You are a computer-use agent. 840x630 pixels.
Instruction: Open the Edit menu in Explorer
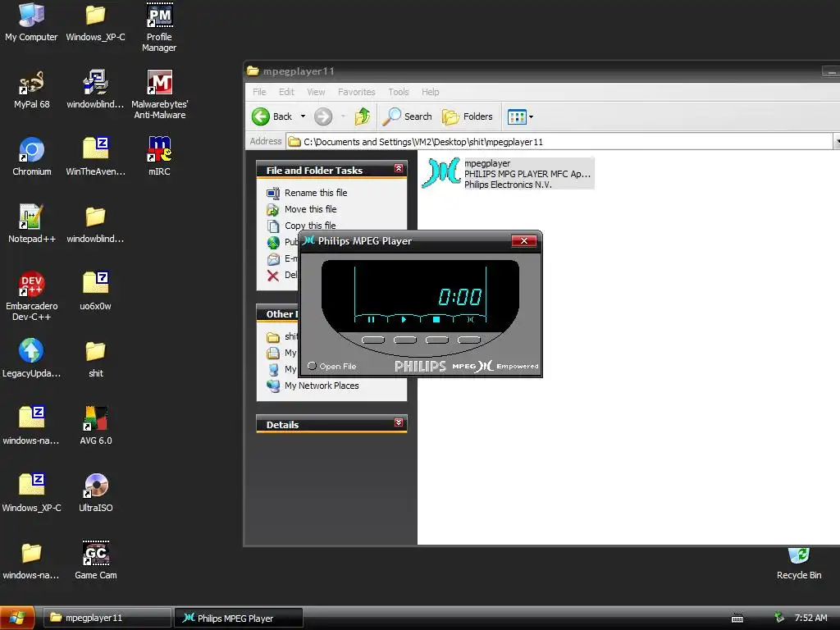[x=286, y=92]
